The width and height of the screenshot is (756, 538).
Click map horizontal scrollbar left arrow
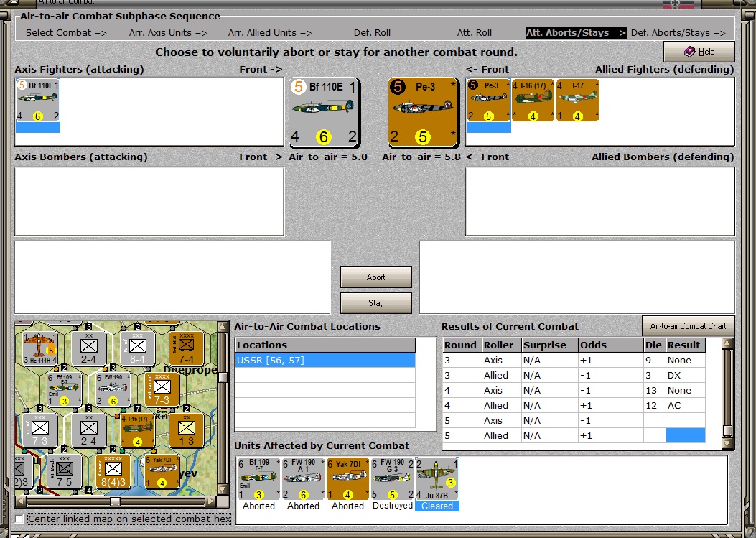19,501
